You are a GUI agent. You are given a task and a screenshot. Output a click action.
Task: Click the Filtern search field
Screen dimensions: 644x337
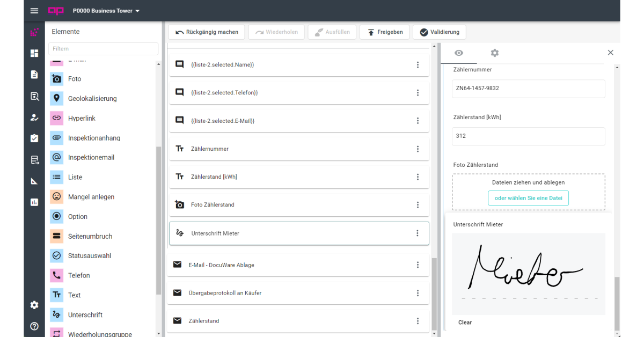coord(103,49)
